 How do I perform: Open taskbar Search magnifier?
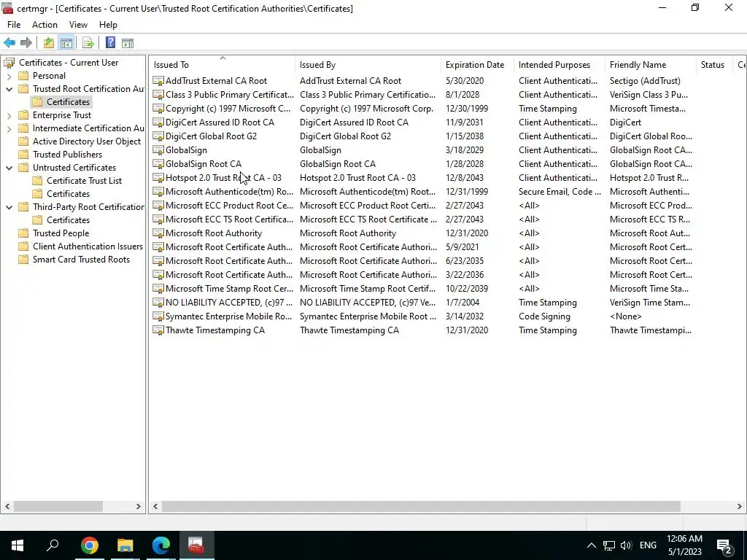tap(53, 545)
